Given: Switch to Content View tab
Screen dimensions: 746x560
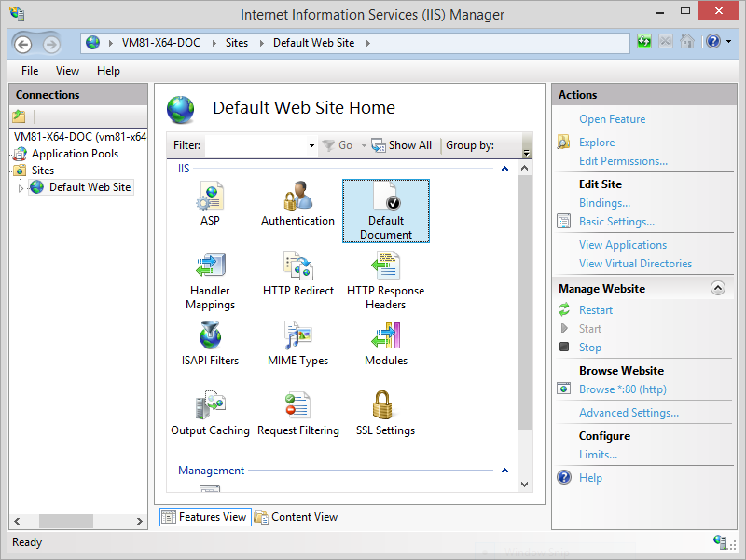Looking at the screenshot, I should pos(297,517).
